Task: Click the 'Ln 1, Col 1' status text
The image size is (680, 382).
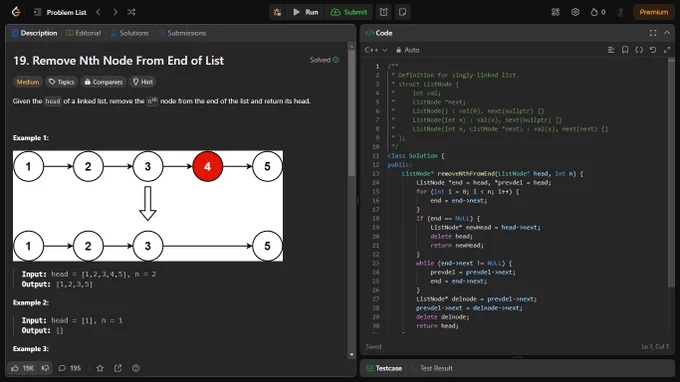Action: coord(655,346)
